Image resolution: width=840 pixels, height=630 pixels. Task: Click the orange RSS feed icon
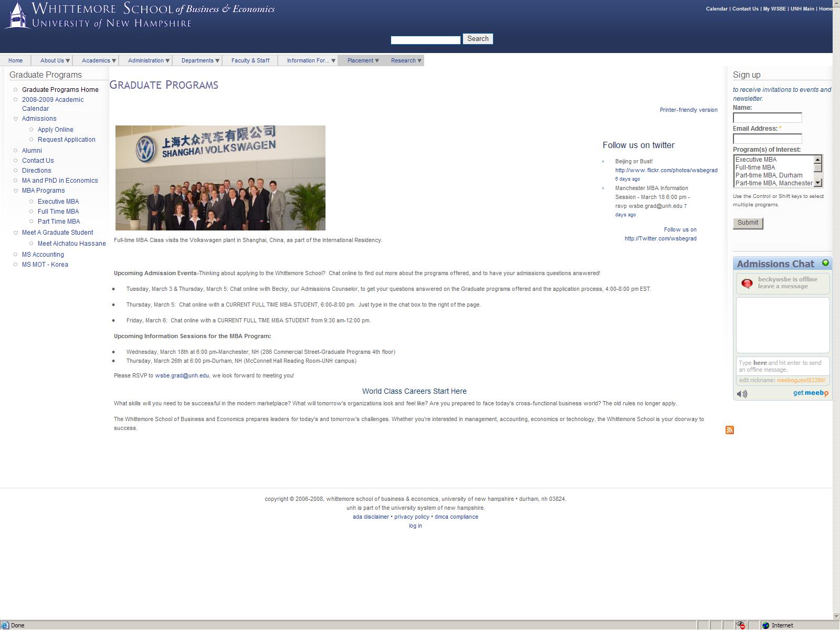coord(730,430)
